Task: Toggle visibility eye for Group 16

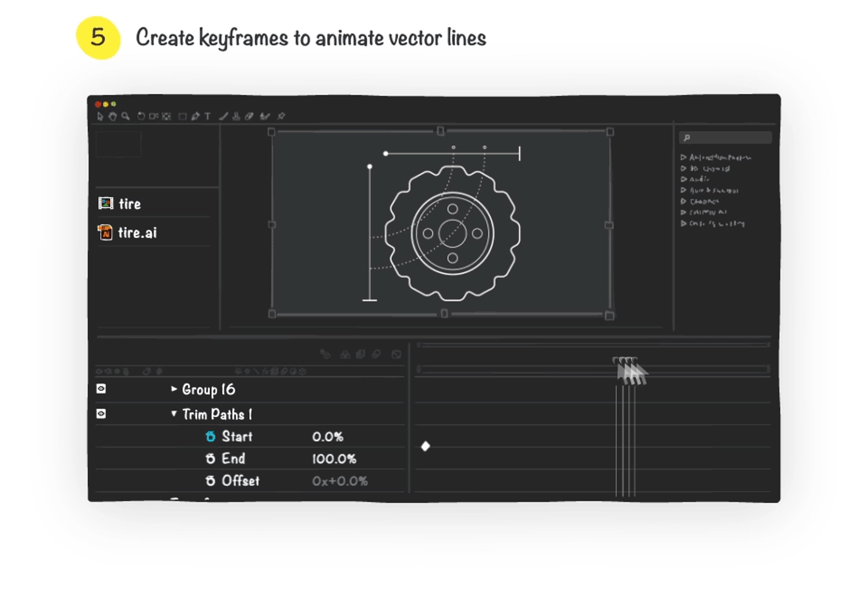Action: tap(101, 389)
